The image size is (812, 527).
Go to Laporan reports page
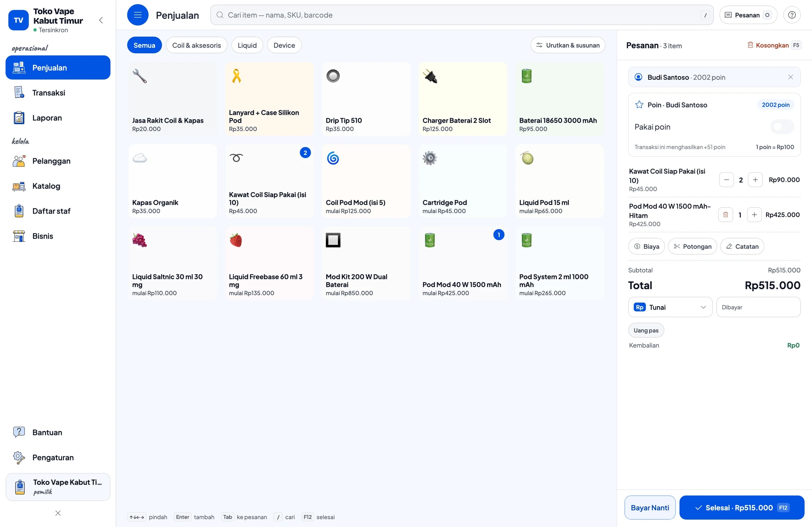click(58, 118)
